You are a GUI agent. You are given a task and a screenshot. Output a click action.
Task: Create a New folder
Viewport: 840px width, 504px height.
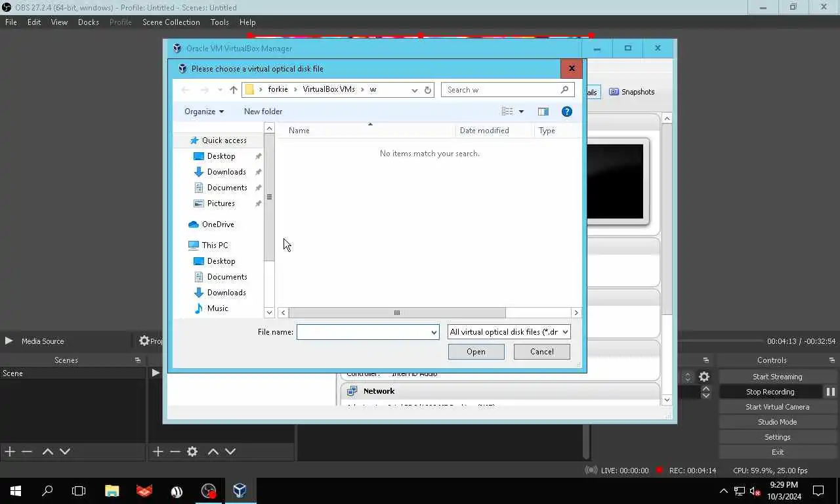click(x=263, y=112)
